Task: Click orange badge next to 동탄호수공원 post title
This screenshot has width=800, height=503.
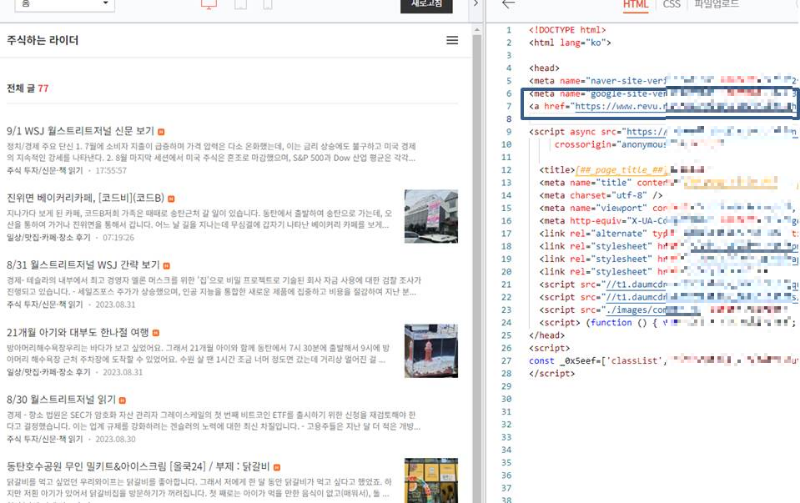Action: 277,467
